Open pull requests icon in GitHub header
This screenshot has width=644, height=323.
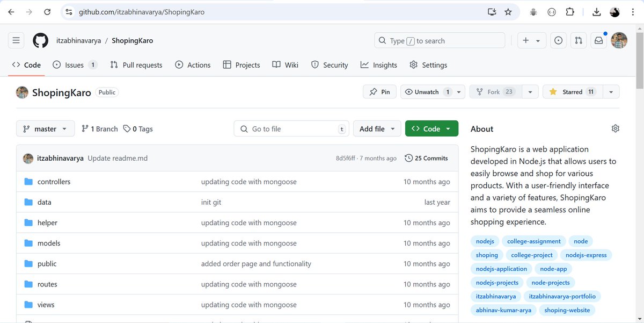pos(578,40)
